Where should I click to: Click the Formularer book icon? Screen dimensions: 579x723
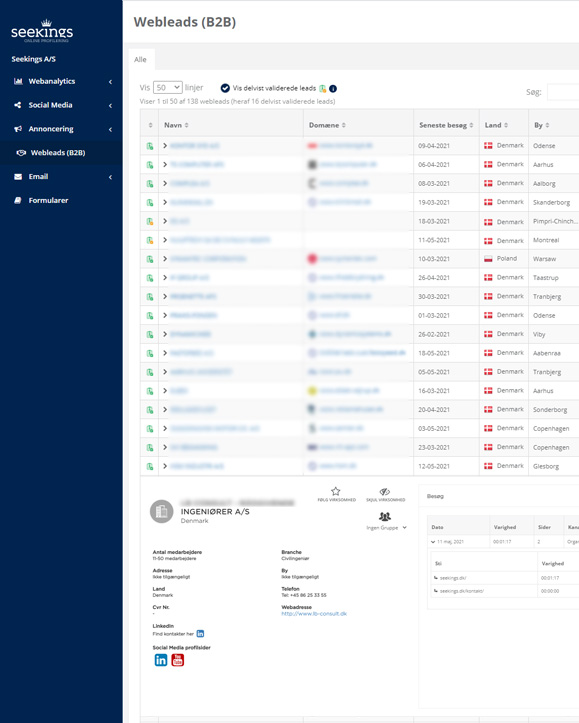click(x=18, y=200)
